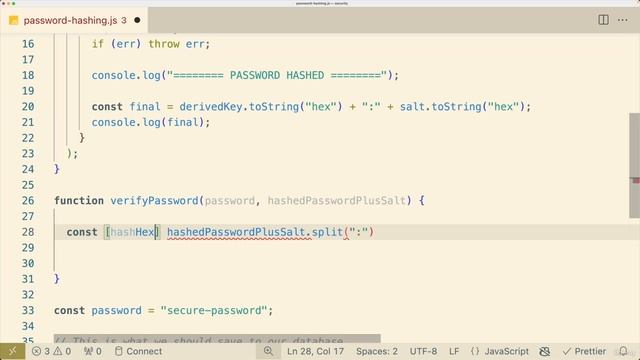Screen dimensions: 640x360
Task: Click the Connect status bar item
Action: (x=138, y=351)
